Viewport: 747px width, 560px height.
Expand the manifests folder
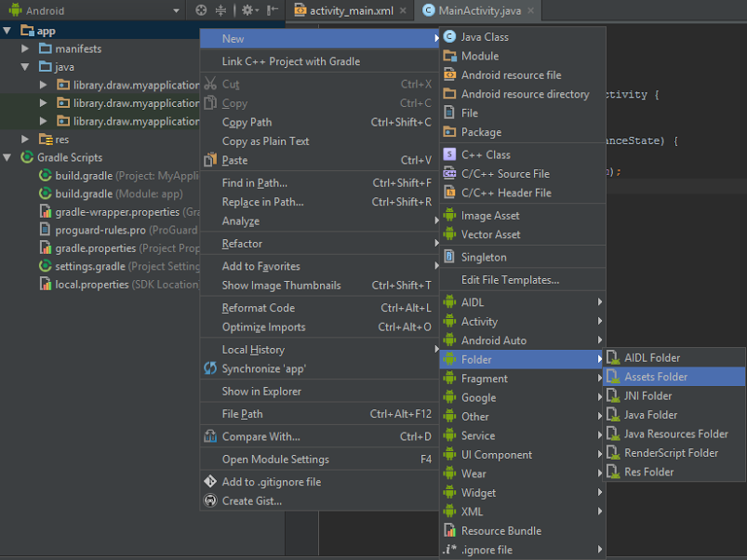click(x=25, y=48)
